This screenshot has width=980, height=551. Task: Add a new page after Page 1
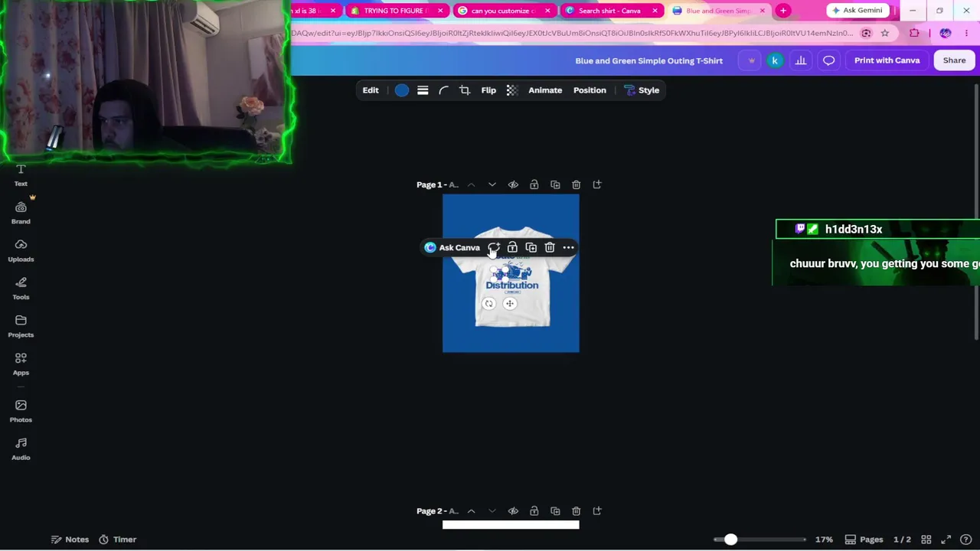(597, 184)
